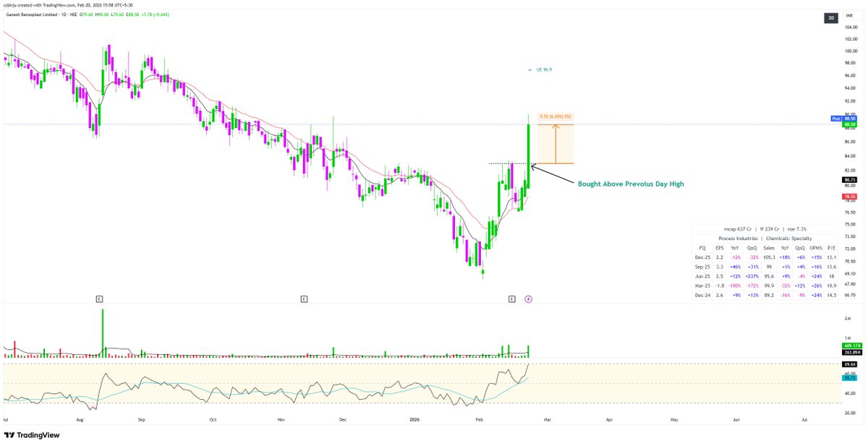The height and width of the screenshot is (446, 868).
Task: Click the 'Chemicals: Specialty' industry text
Action: click(789, 239)
